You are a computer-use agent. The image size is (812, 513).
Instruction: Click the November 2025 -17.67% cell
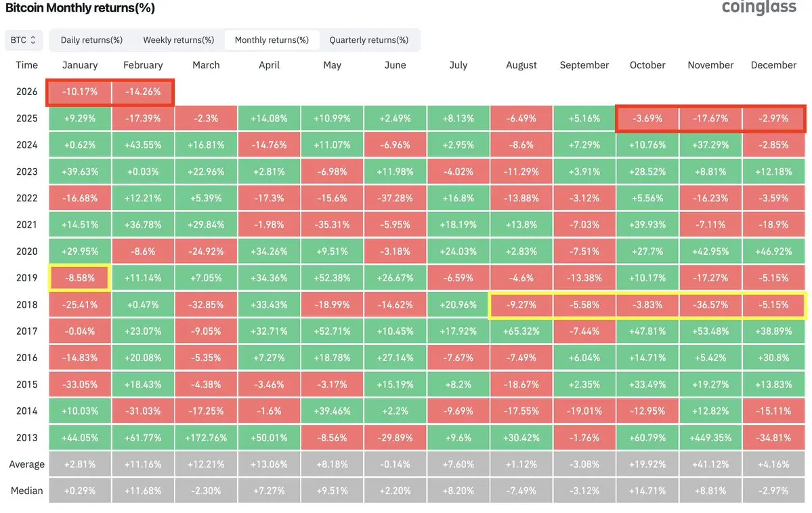click(710, 118)
